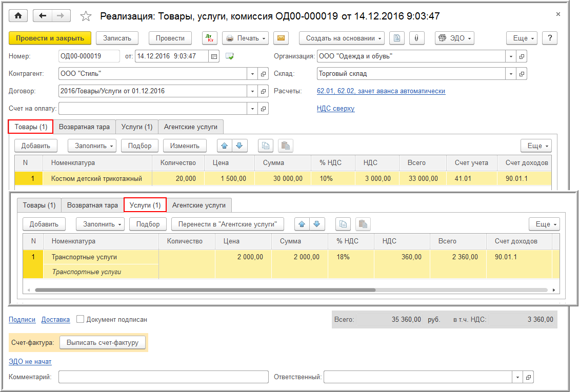This screenshot has height=392, width=579.
Task: Open calendar for document date
Action: (x=214, y=56)
